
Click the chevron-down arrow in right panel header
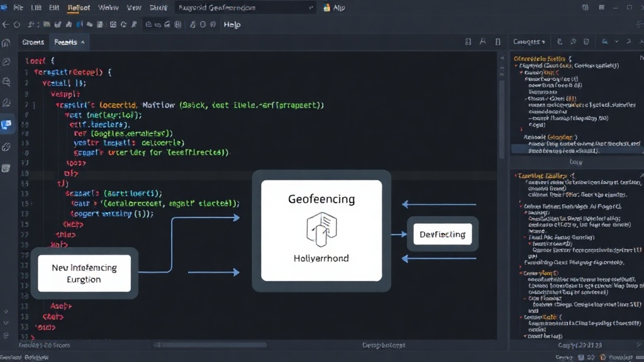pos(616,41)
